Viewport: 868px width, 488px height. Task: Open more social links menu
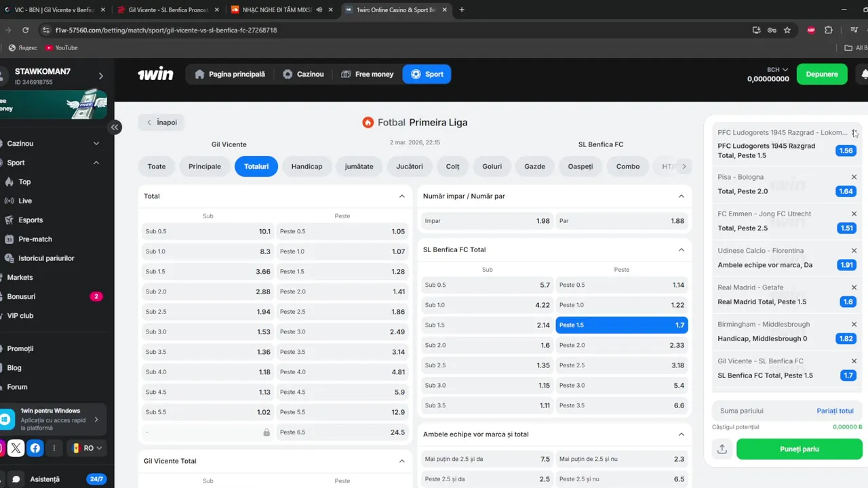point(54,448)
